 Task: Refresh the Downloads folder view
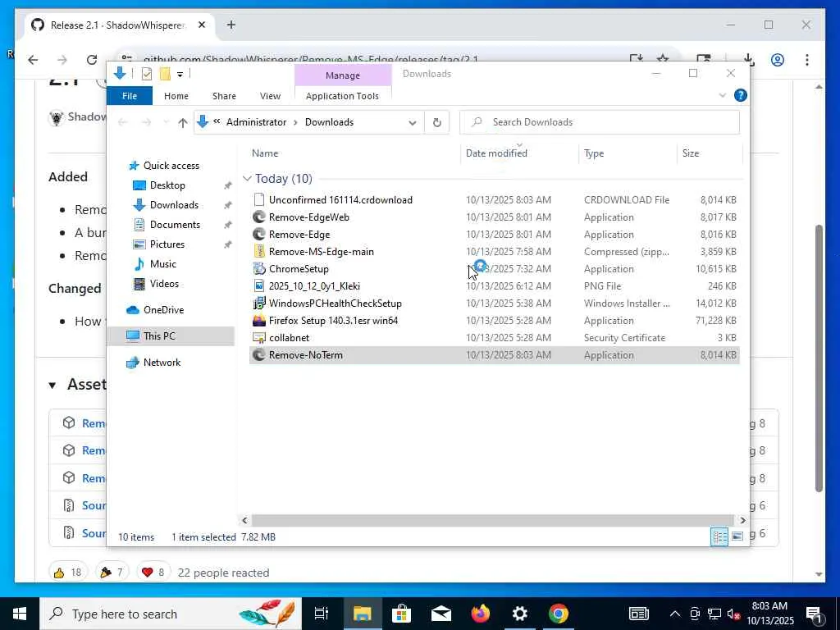coord(436,123)
